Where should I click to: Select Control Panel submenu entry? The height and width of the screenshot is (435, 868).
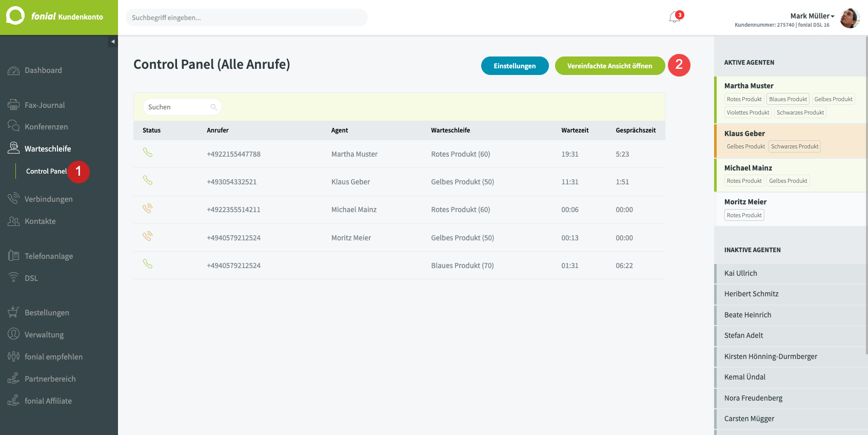pos(46,171)
